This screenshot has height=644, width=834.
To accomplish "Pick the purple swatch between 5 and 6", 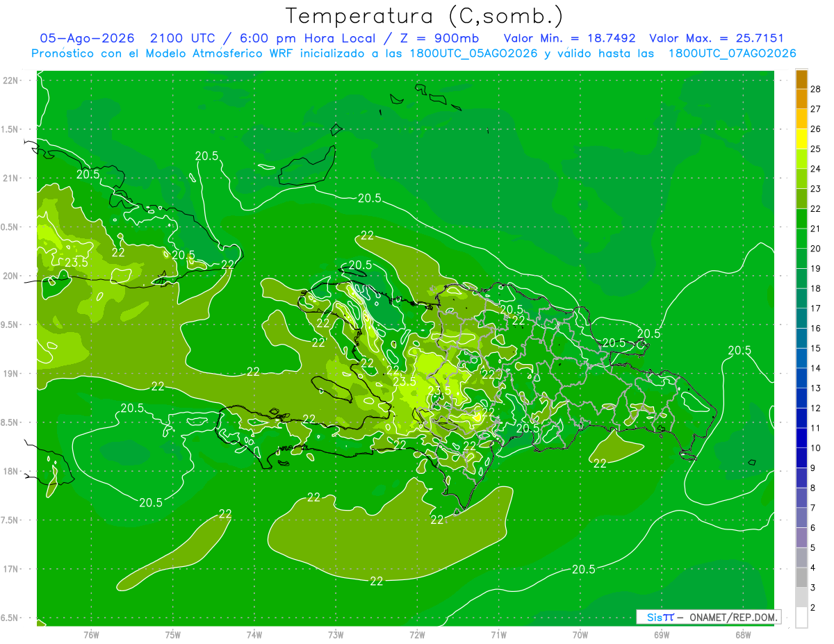I will [801, 538].
